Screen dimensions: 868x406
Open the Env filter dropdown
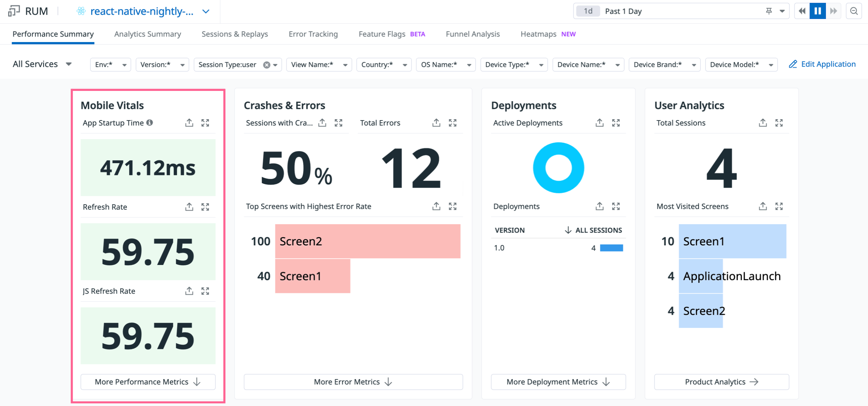(110, 65)
